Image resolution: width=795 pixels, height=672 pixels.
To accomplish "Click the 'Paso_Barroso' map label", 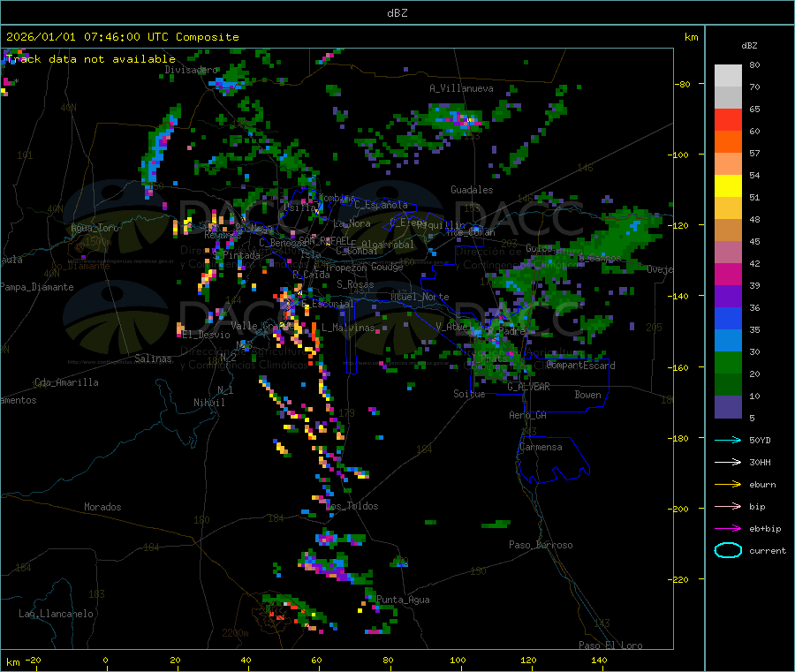I will click(x=541, y=545).
